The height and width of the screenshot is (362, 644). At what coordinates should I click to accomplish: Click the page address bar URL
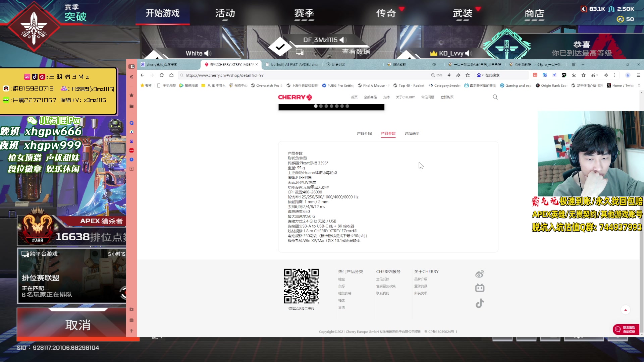224,75
